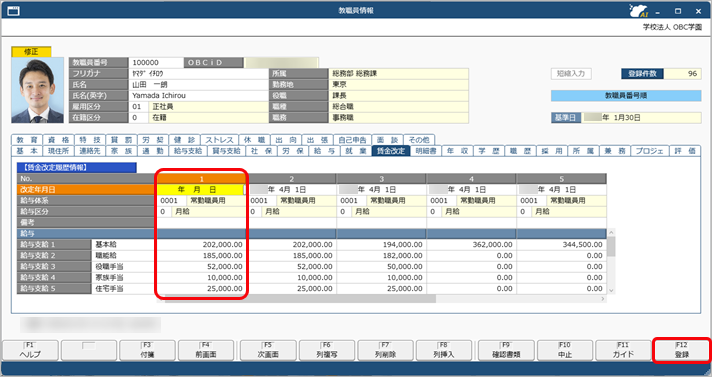The height and width of the screenshot is (377, 712).
Task: Go to previous screen with F4 前画面
Action: point(206,350)
